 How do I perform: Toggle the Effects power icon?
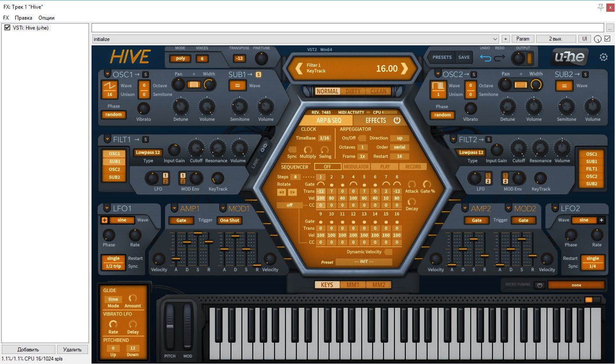(397, 120)
